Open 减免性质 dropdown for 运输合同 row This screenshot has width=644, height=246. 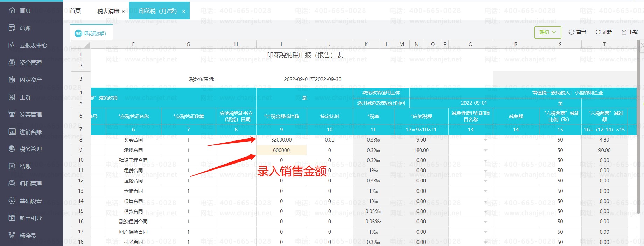coord(485,181)
